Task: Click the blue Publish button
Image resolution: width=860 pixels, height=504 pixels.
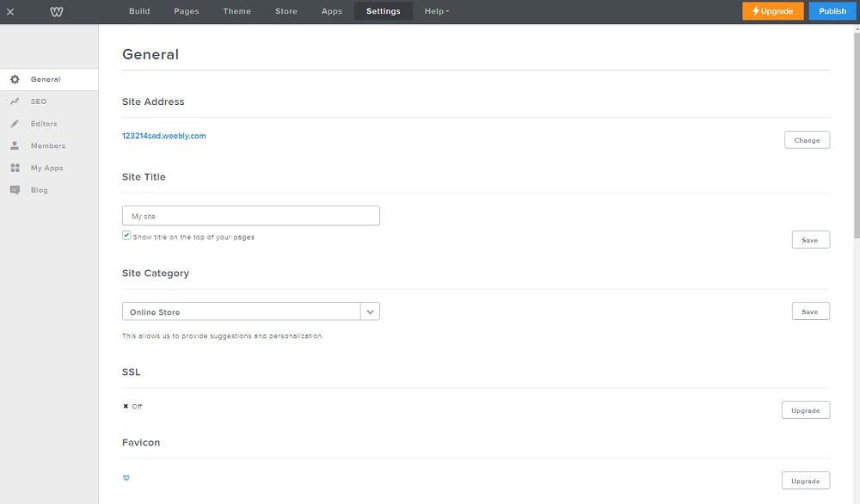Action: pos(832,11)
